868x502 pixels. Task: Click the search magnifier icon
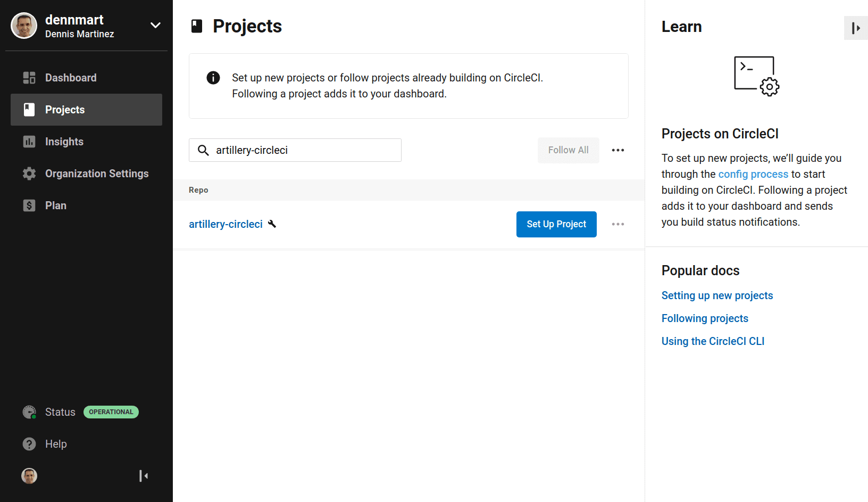click(x=203, y=150)
